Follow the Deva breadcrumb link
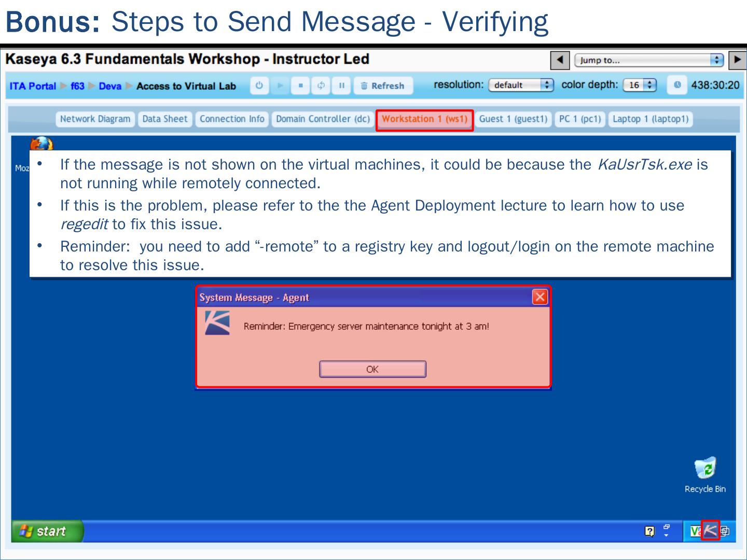 pos(110,86)
